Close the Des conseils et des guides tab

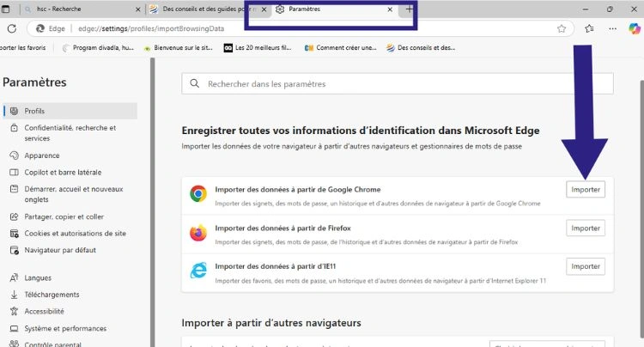coord(264,9)
